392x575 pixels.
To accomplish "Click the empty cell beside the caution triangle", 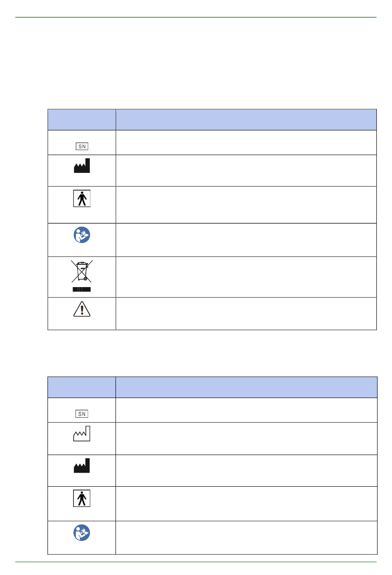I will pos(246,313).
